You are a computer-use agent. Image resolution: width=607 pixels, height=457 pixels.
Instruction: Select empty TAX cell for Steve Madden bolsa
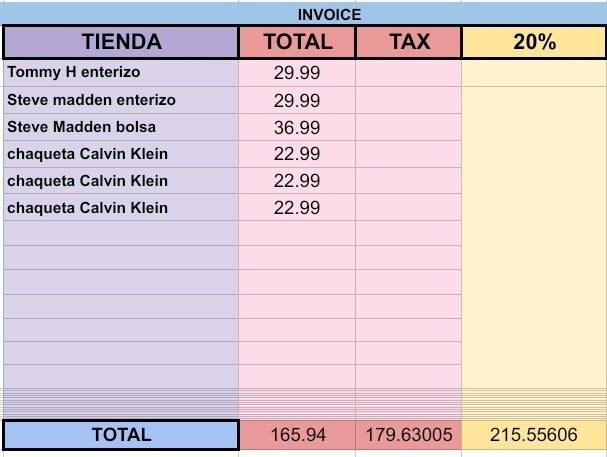(408, 127)
